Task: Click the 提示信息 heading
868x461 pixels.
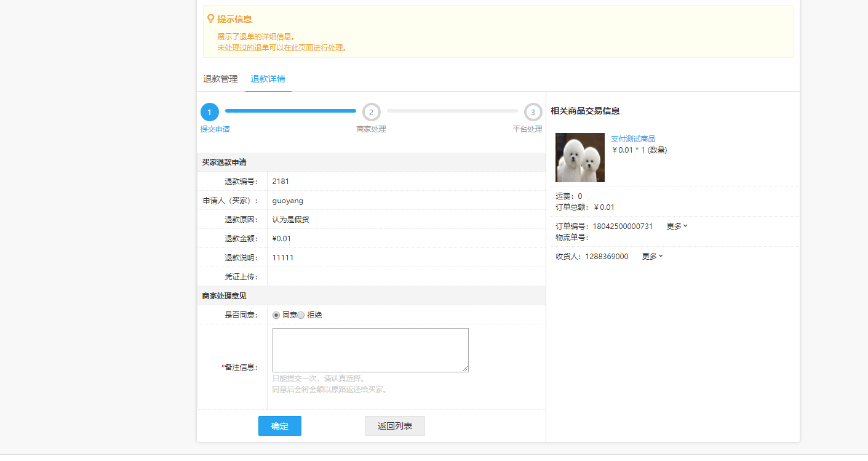Action: tap(234, 19)
